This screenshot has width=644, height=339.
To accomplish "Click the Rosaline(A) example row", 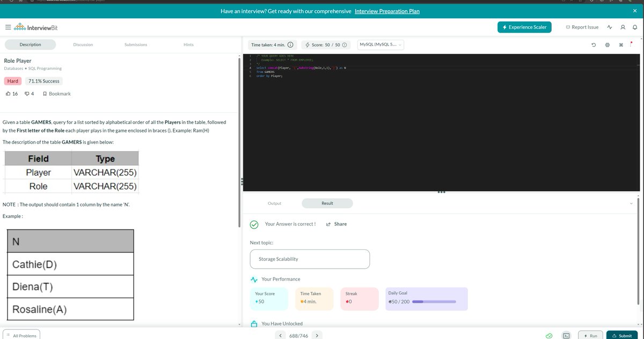I will click(x=70, y=310).
